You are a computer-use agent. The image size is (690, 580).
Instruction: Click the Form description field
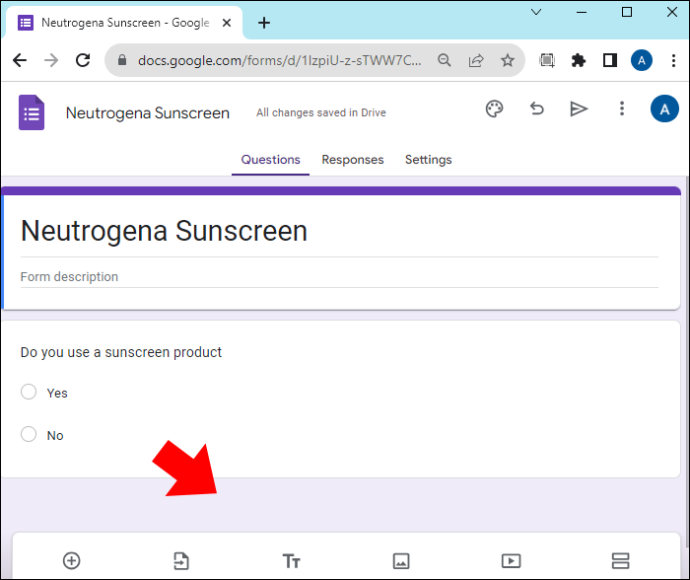339,277
